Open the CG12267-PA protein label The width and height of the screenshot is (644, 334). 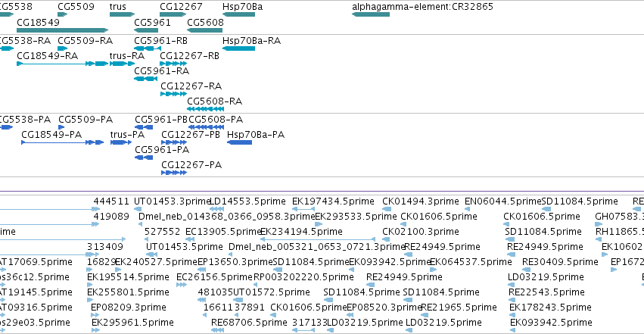[x=191, y=165]
